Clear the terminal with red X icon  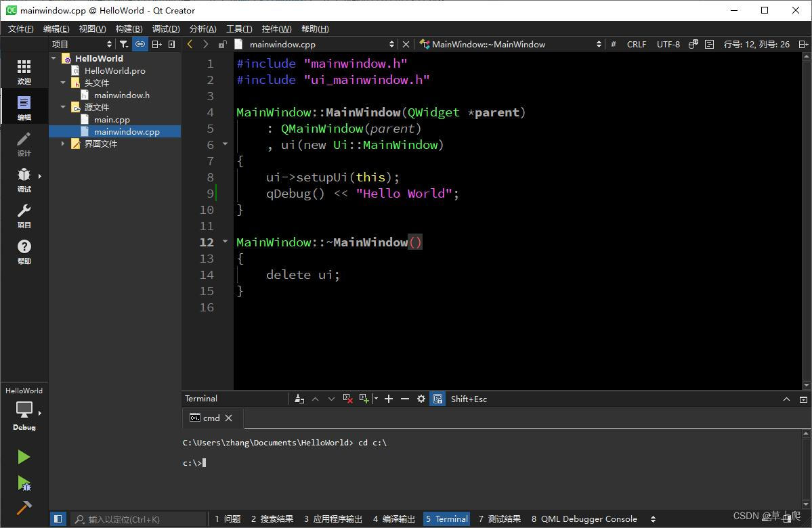coord(348,399)
